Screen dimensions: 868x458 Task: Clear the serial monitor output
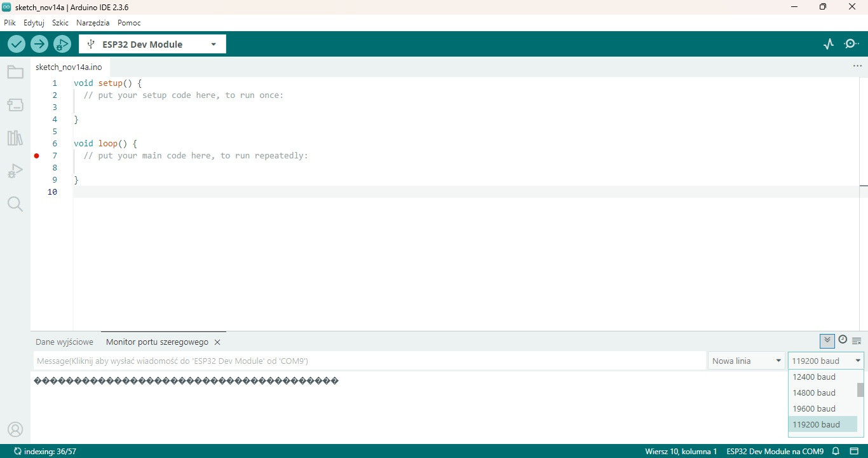857,341
